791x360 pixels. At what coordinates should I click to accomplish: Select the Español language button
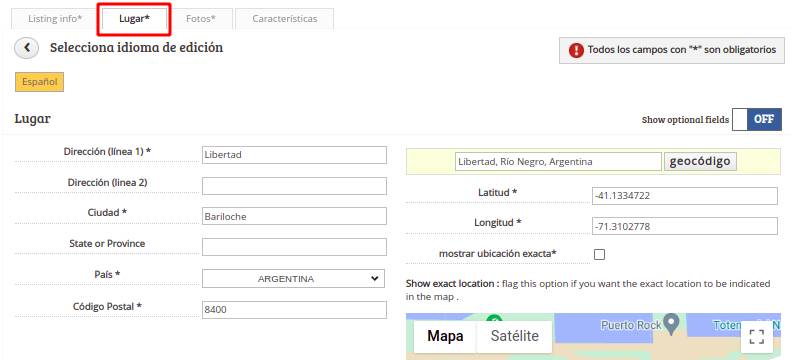coord(39,82)
